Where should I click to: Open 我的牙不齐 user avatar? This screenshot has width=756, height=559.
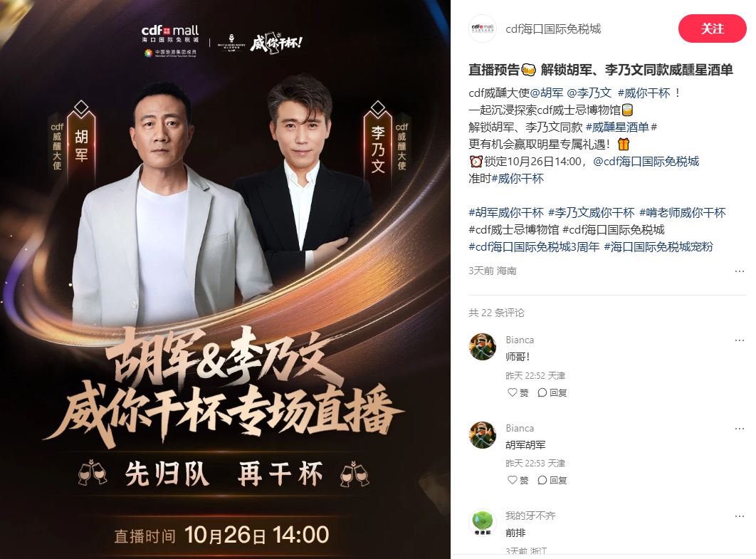(x=483, y=523)
